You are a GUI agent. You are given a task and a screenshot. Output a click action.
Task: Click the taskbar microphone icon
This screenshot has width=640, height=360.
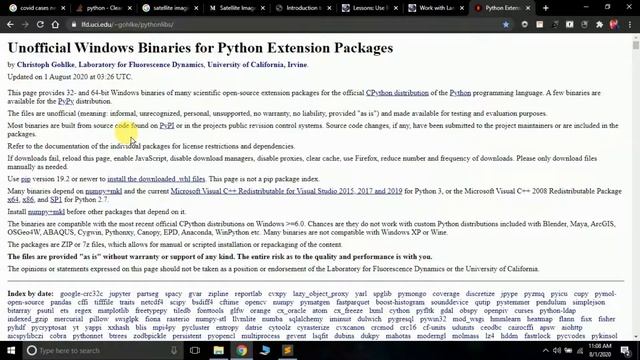point(174,350)
